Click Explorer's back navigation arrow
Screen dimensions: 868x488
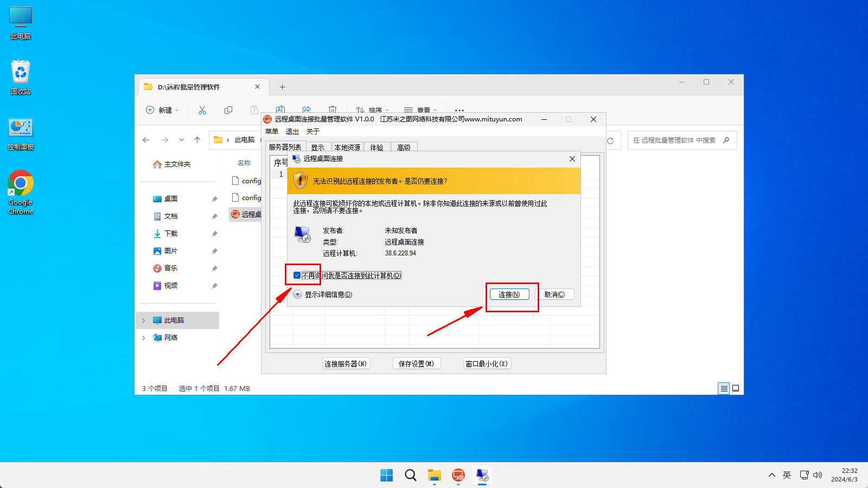pyautogui.click(x=146, y=140)
